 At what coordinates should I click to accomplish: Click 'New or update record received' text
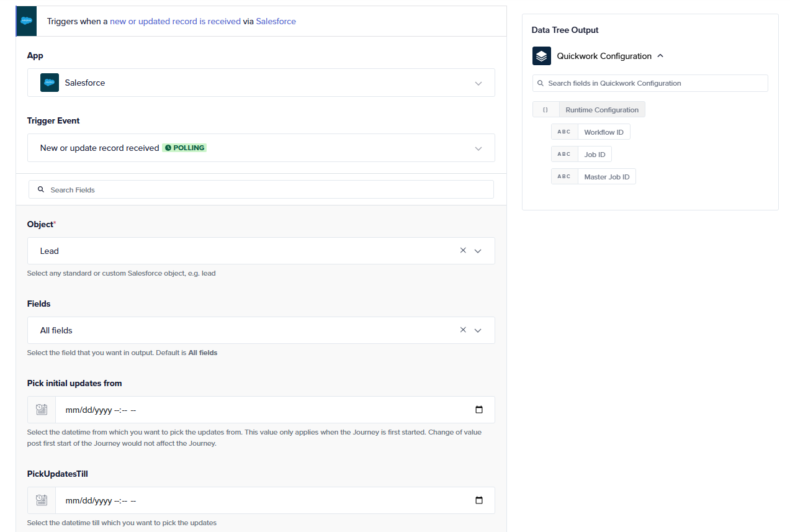(x=100, y=148)
